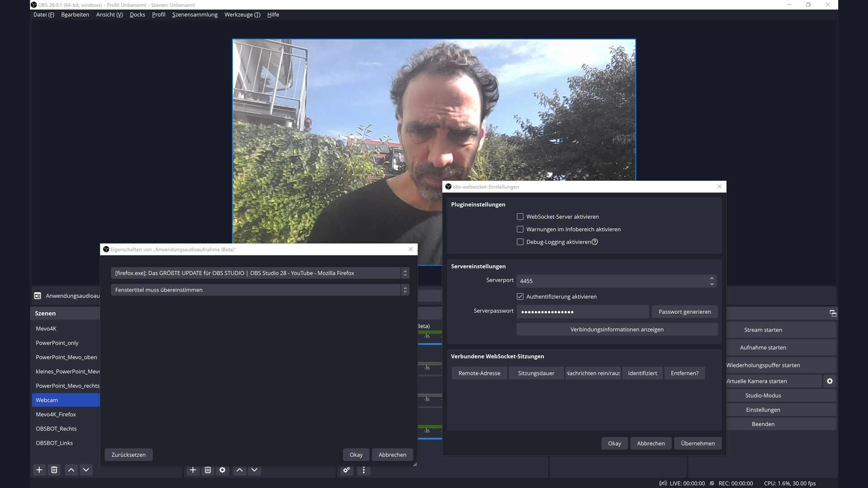Screen dimensions: 868x488
Task: Open source properties via the gear icon
Action: click(222, 470)
